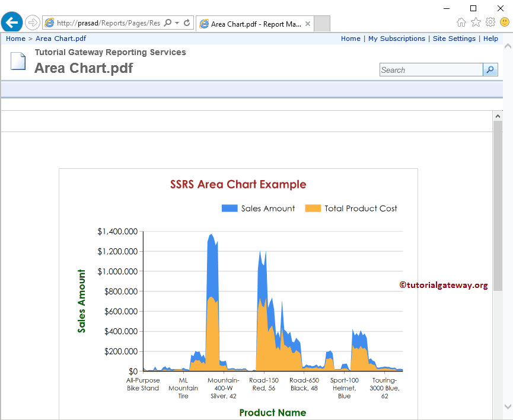The height and width of the screenshot is (420, 513).
Task: Click inside the Search text box
Action: tap(431, 69)
